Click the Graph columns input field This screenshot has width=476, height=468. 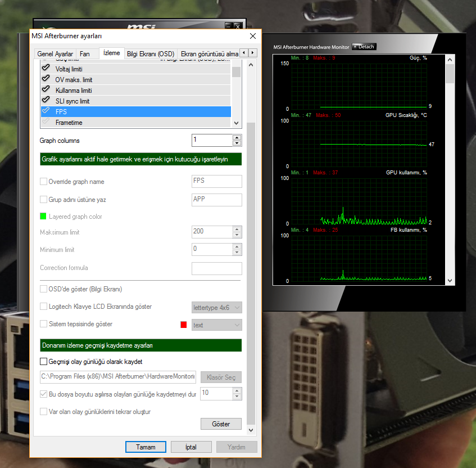(212, 140)
